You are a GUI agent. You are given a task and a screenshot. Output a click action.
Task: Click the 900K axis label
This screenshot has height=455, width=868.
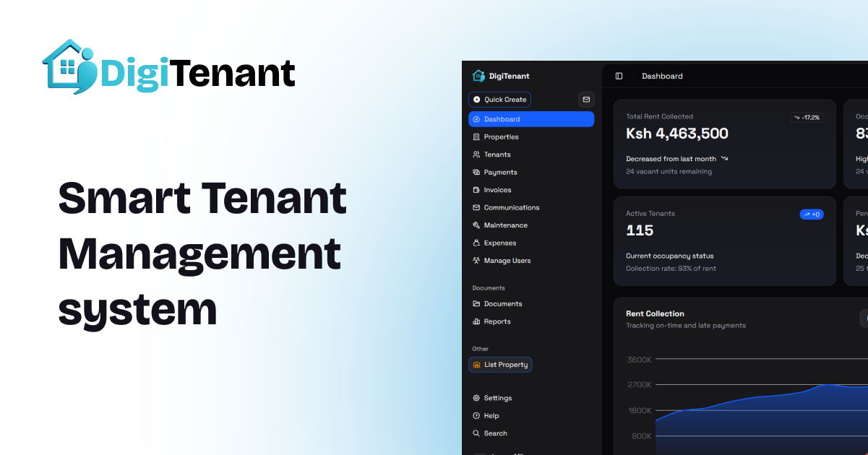(x=642, y=436)
